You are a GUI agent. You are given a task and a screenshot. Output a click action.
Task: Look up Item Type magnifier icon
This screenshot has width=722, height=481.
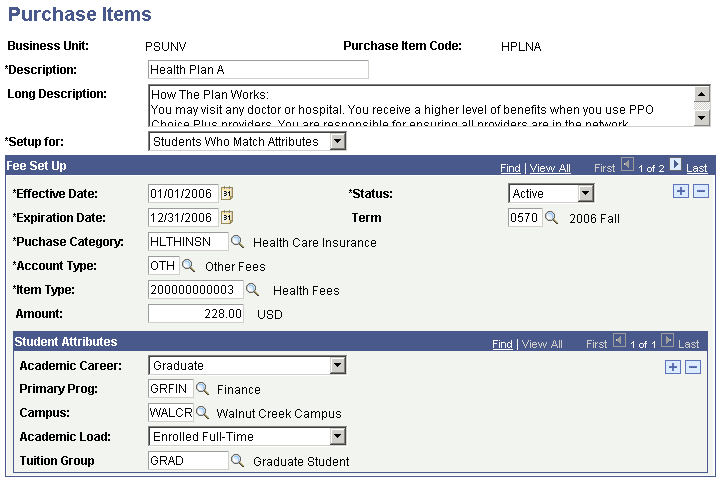click(x=252, y=289)
